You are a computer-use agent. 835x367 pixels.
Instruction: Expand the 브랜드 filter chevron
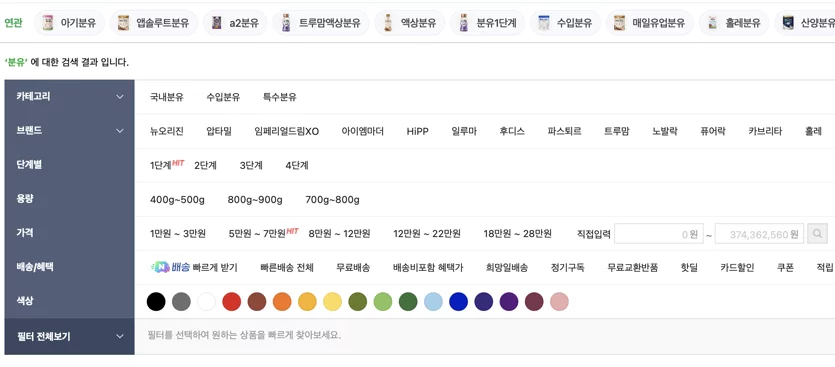120,131
